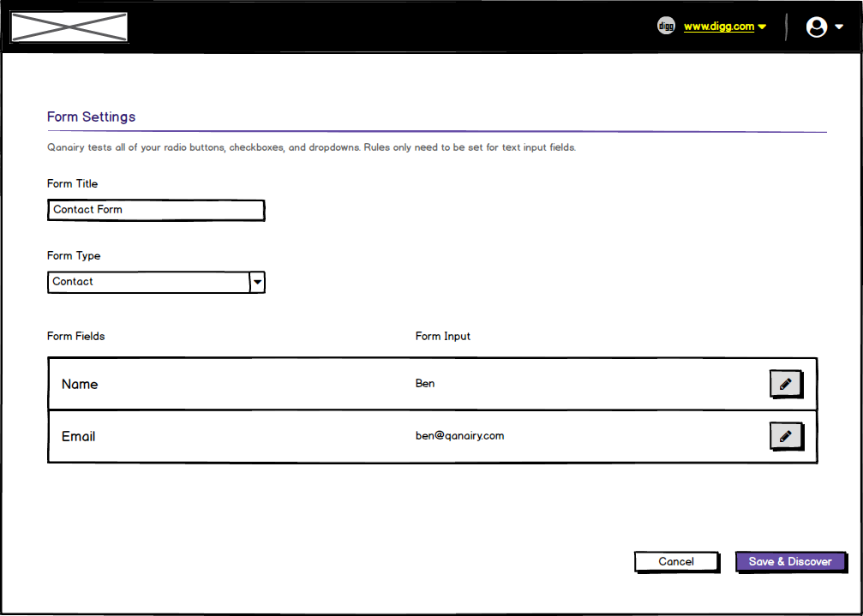Viewport: 863px width, 616px height.
Task: Click the digg site favicon
Action: point(666,26)
